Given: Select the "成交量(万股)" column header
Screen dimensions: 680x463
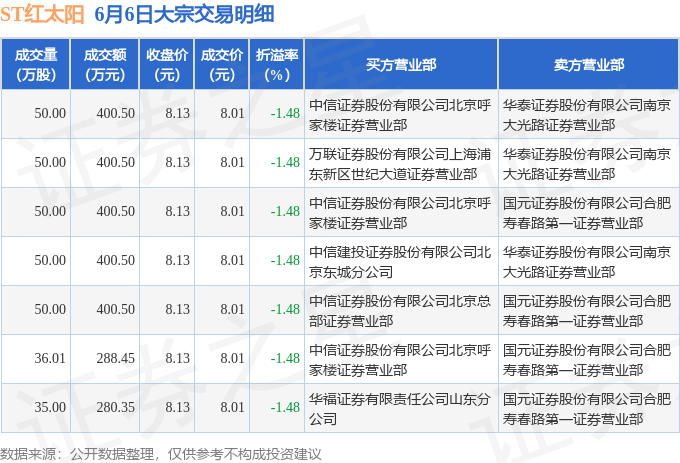Looking at the screenshot, I should [36, 65].
